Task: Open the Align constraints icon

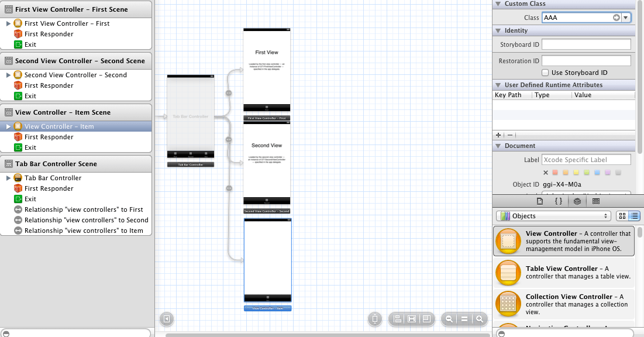Action: (397, 319)
